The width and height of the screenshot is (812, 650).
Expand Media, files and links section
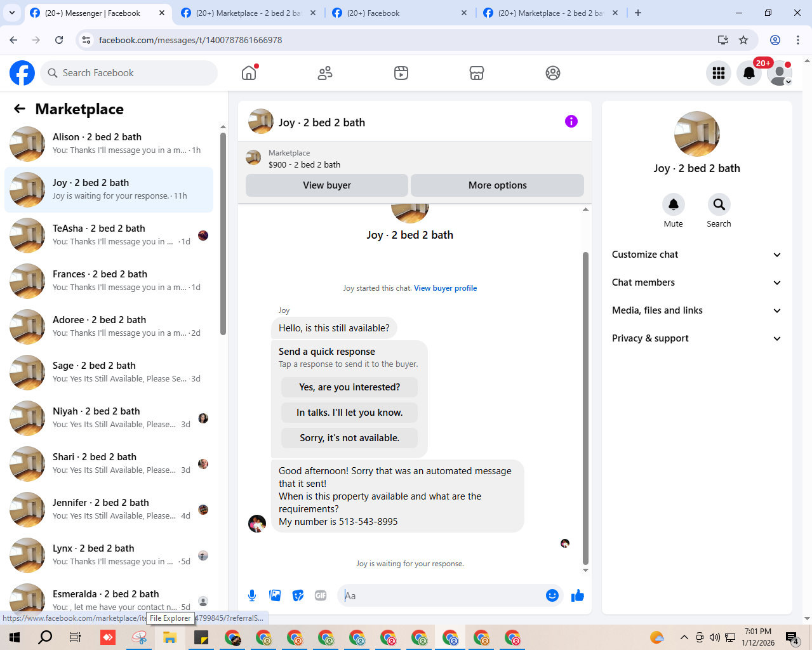pos(696,310)
